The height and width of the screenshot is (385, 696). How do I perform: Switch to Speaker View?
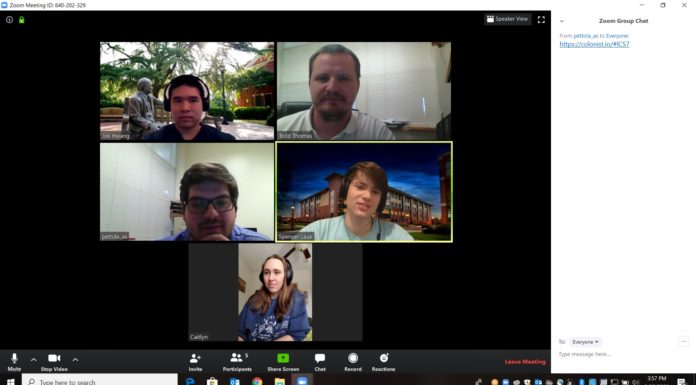point(507,19)
